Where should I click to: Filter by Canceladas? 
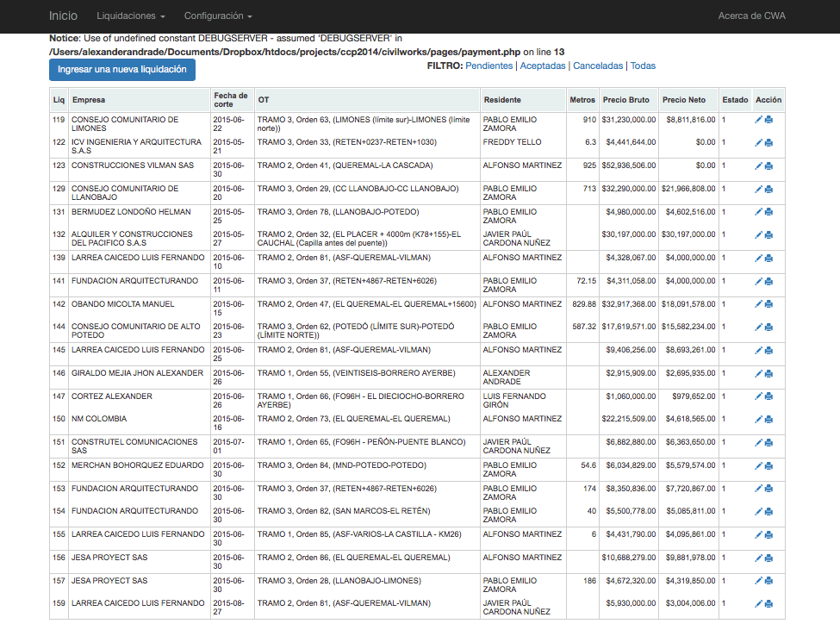598,65
